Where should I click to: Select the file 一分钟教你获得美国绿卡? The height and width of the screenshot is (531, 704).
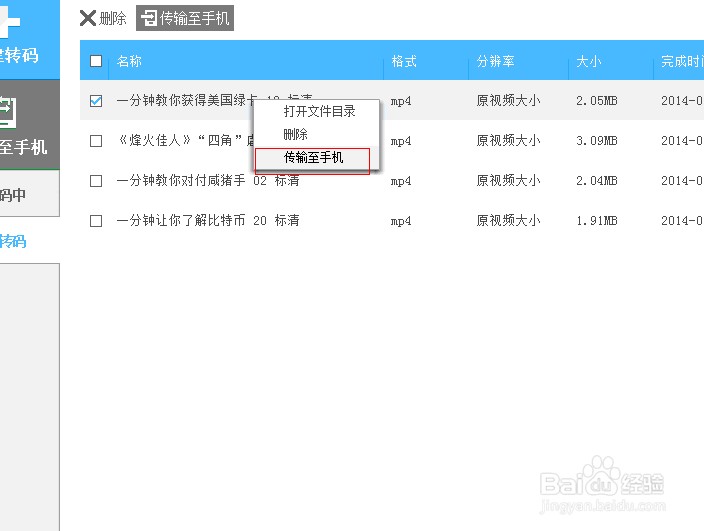click(x=185, y=101)
